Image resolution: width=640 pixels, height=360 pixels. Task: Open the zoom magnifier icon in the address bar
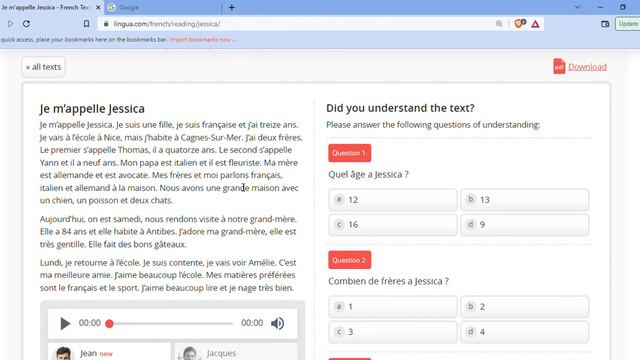(x=499, y=24)
